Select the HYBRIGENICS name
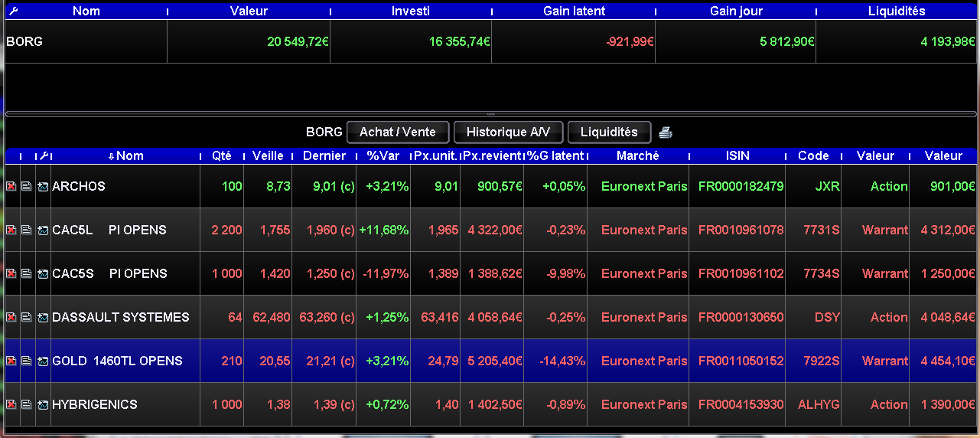Viewport: 980px width, 438px height. (x=95, y=404)
